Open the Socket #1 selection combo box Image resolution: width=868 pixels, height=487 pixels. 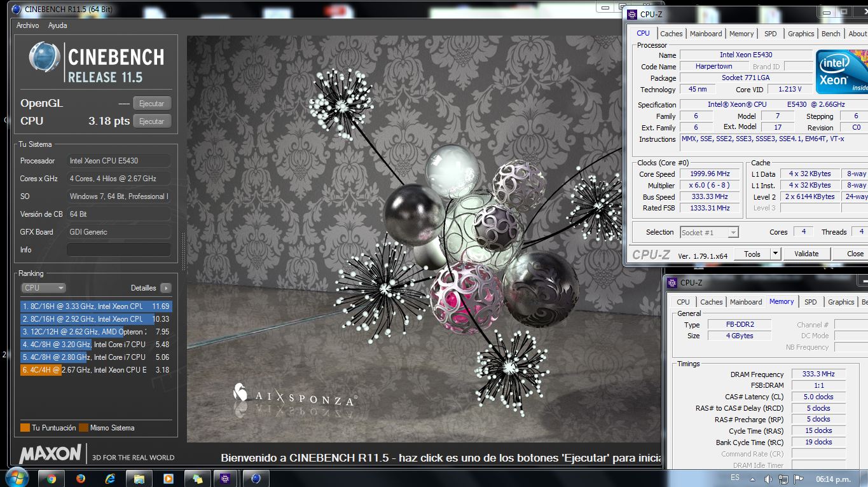[709, 233]
